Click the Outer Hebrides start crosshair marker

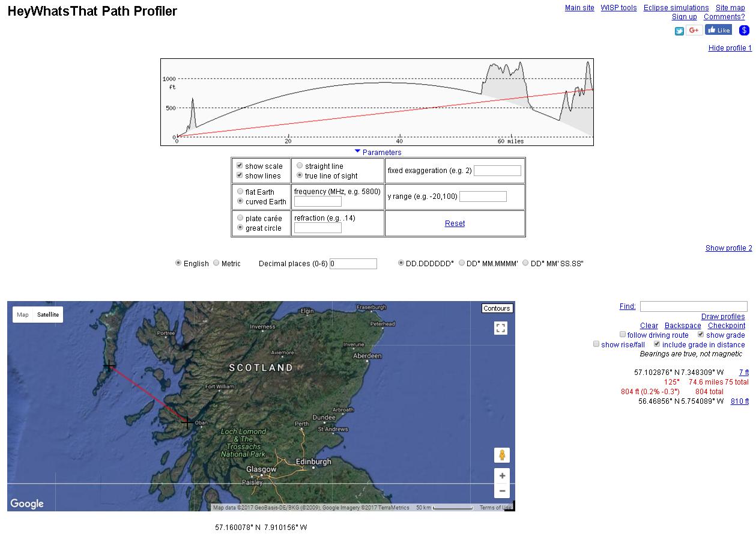coord(109,365)
